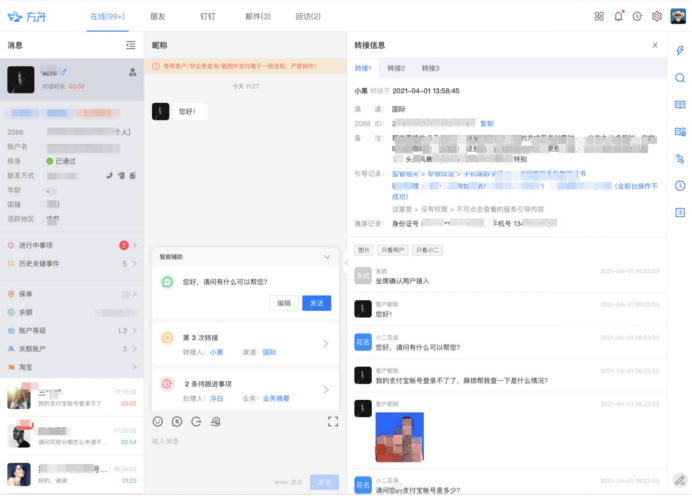
Task: Select the 转接2 tab
Action: (396, 68)
